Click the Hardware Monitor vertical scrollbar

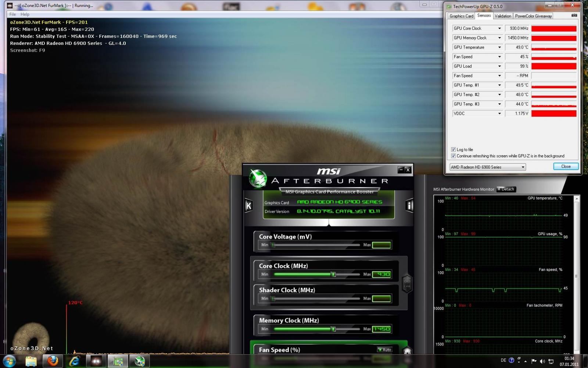coord(577,275)
